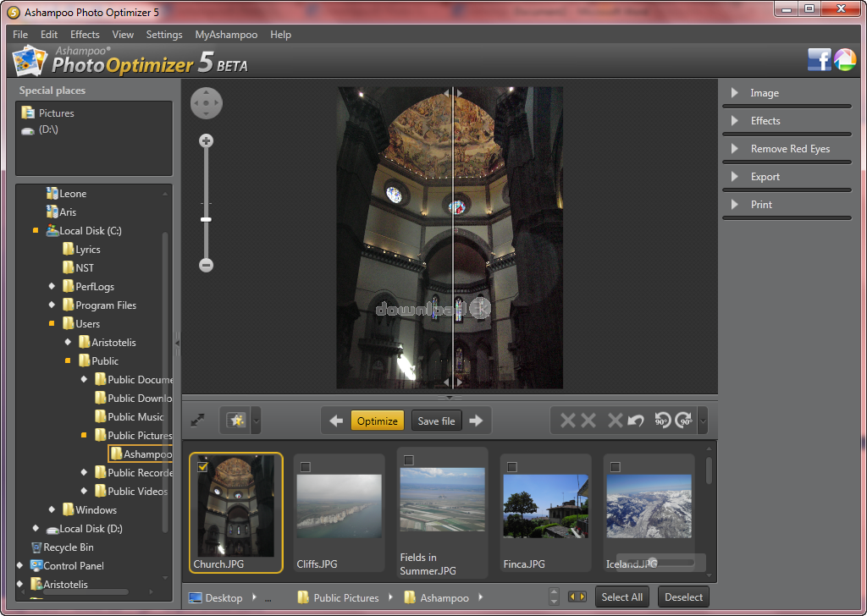Click Desktop in the breadcrumb path
The width and height of the screenshot is (867, 616).
coord(216,597)
